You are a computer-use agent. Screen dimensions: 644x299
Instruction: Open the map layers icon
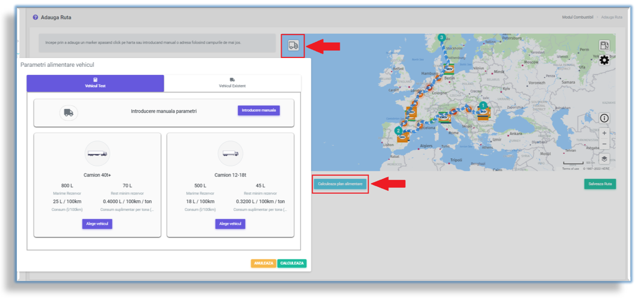pos(604,159)
